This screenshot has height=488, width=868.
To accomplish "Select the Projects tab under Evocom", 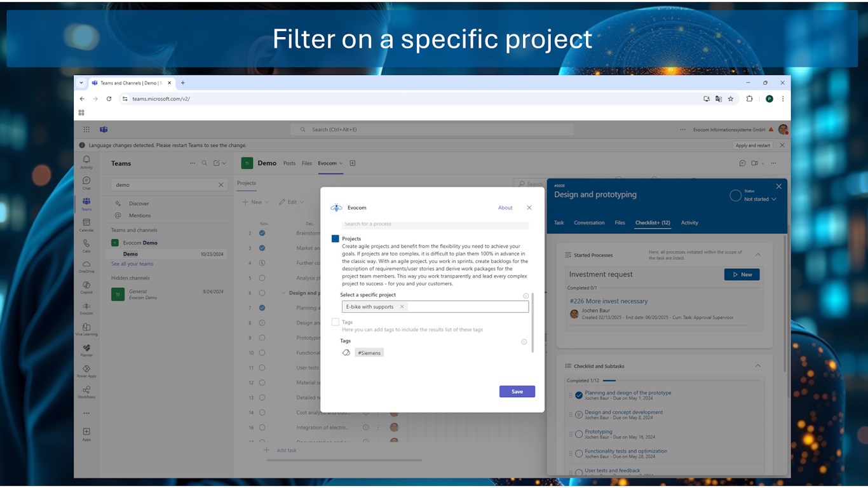I will pos(247,183).
